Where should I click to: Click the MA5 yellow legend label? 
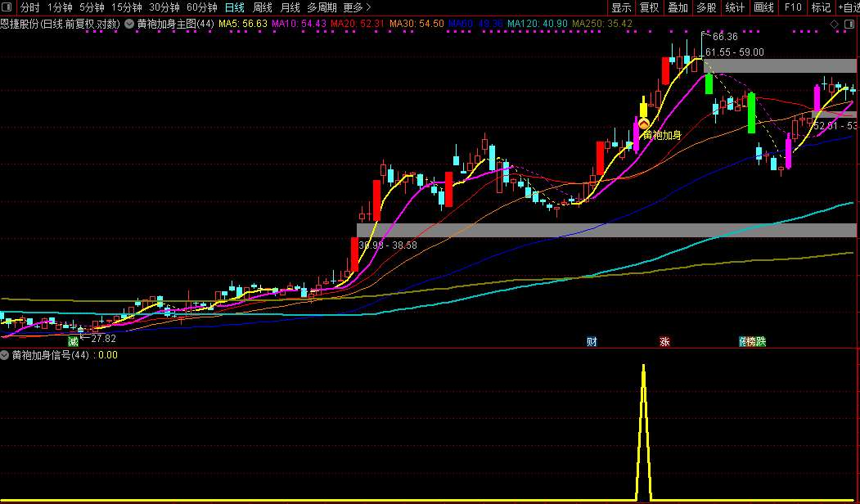pyautogui.click(x=243, y=24)
